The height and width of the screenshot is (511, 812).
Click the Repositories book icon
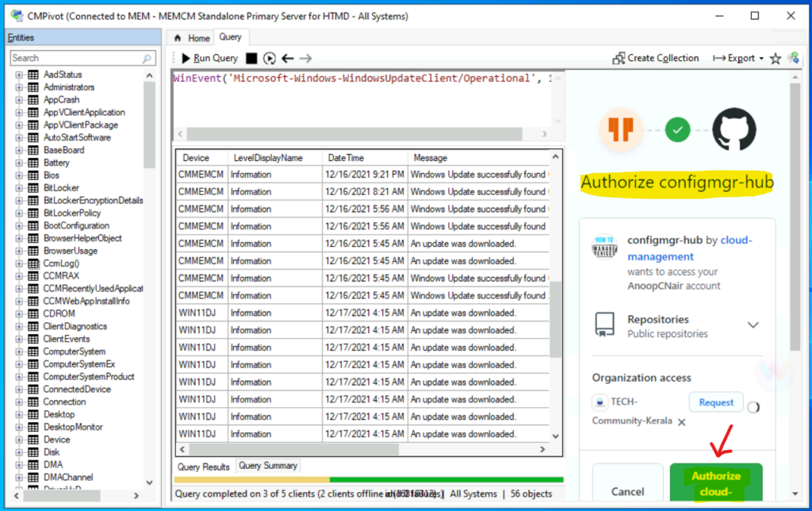click(604, 325)
